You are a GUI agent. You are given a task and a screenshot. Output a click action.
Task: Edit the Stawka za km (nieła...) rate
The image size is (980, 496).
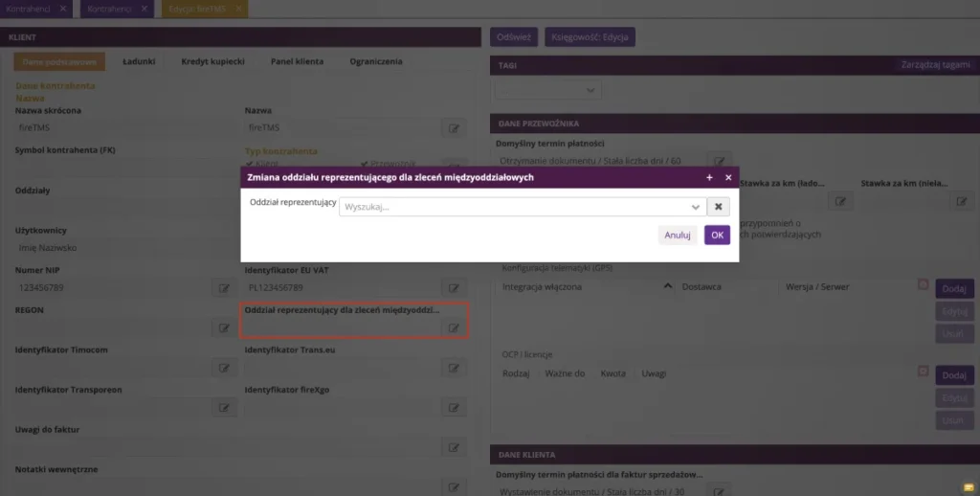coord(962,201)
